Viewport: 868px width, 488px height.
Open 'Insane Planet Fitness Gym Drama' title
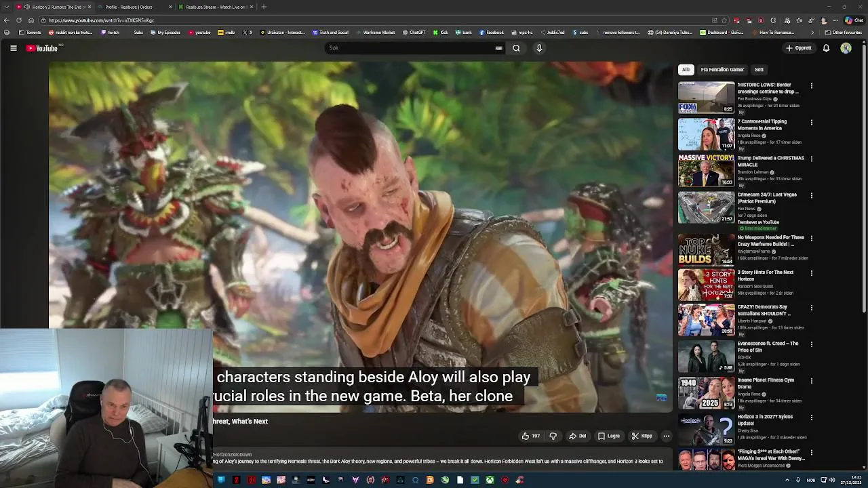766,384
